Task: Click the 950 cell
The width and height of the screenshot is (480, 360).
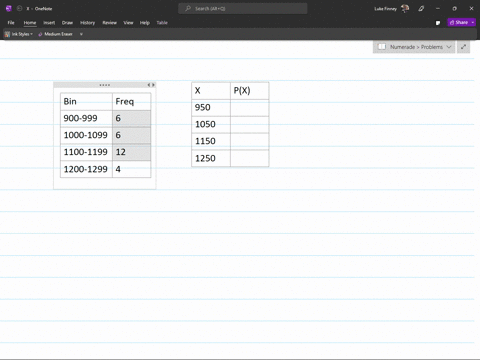Action: click(x=211, y=108)
